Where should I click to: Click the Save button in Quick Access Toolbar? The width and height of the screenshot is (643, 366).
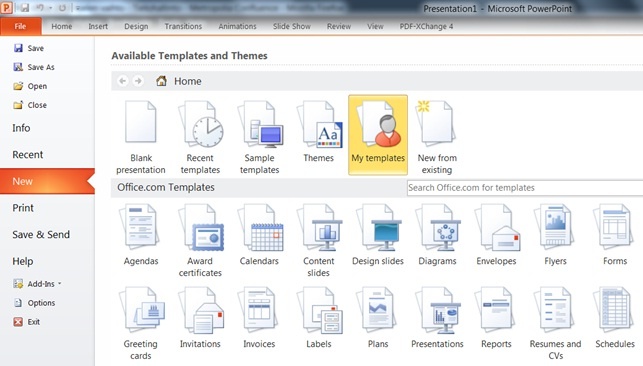[x=25, y=8]
